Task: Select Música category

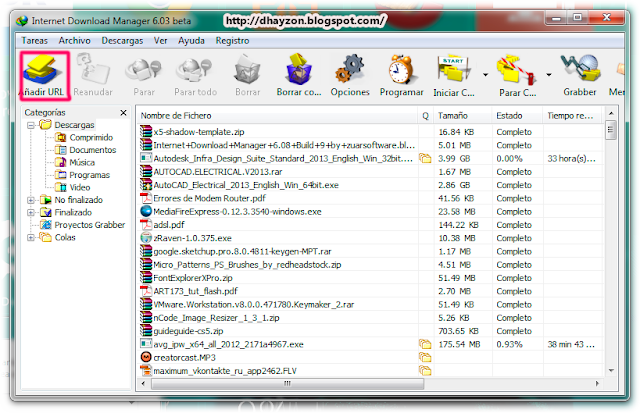Action: [x=82, y=162]
